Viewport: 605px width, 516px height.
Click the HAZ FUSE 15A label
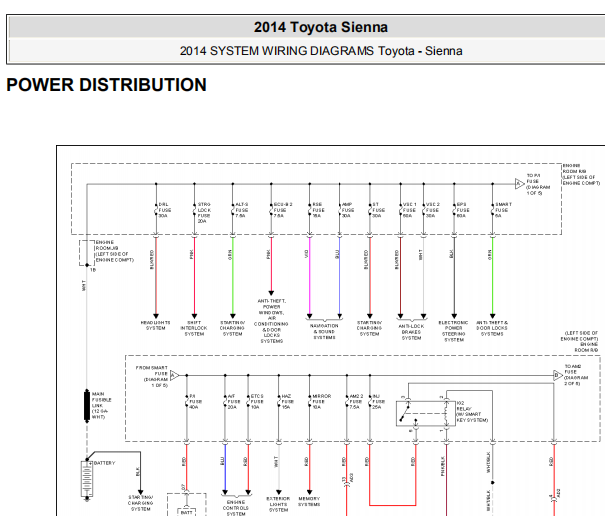(287, 402)
